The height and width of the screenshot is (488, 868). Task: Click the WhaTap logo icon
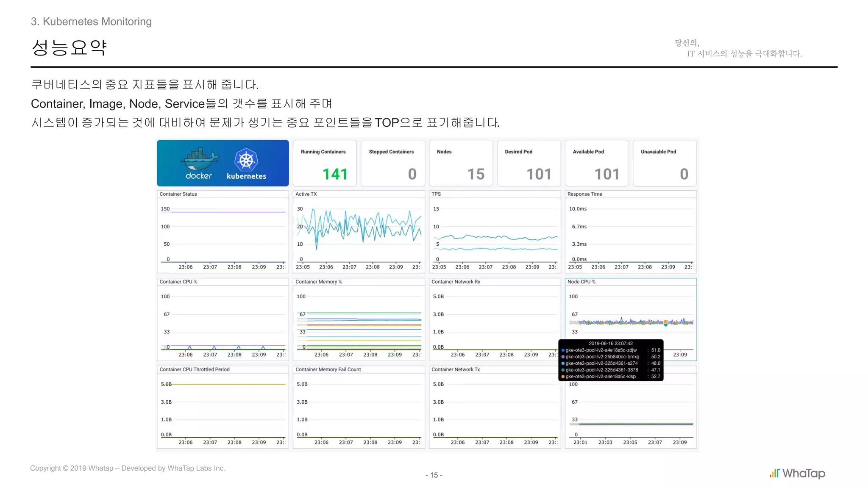pyautogui.click(x=774, y=473)
